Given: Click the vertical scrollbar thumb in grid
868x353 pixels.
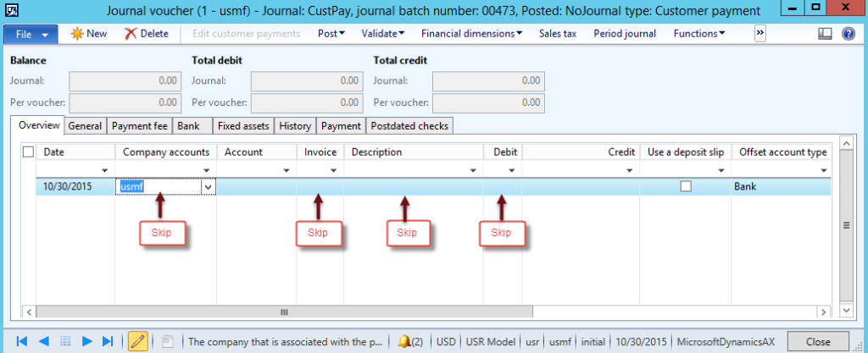Looking at the screenshot, I should [x=847, y=225].
